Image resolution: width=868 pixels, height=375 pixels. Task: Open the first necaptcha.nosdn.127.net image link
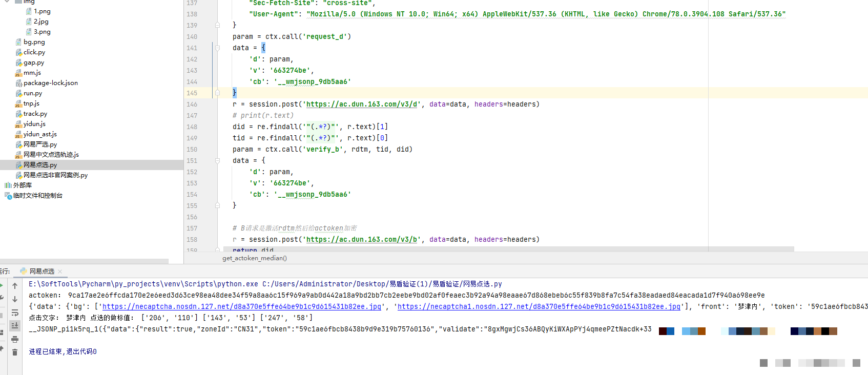click(241, 306)
